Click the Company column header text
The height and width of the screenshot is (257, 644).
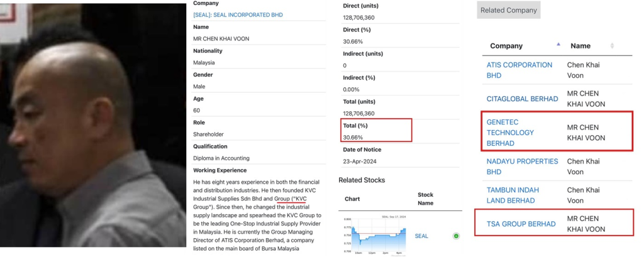(506, 46)
